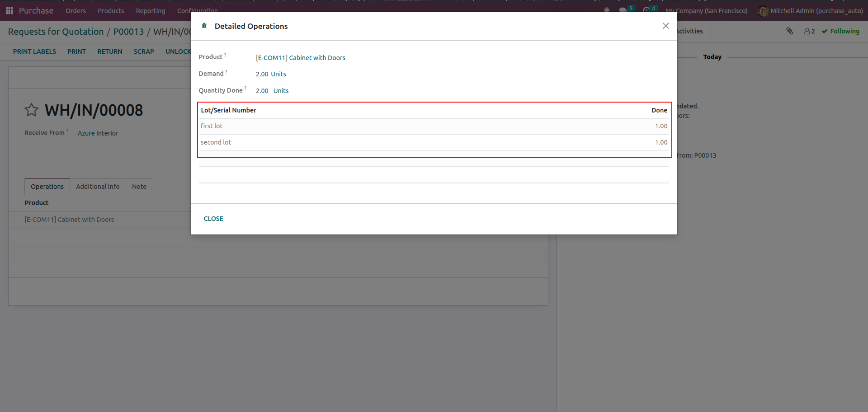Screen dimensions: 868x412
Task: Click the Lot/Serial Number column header
Action: [x=228, y=110]
